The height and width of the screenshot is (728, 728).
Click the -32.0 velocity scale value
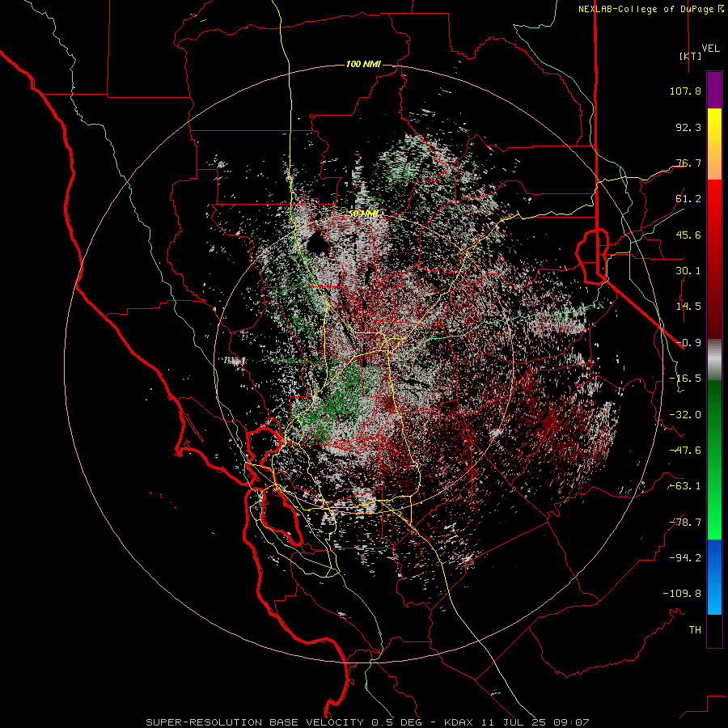685,415
